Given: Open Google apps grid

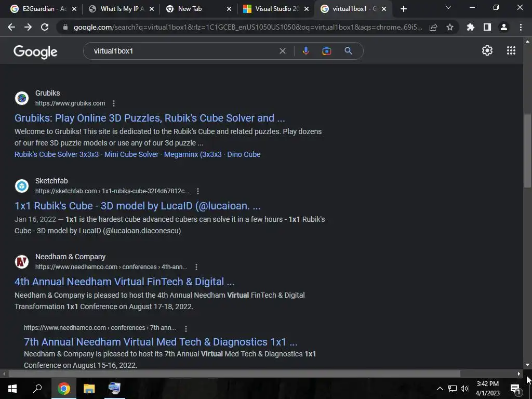Looking at the screenshot, I should tap(511, 50).
